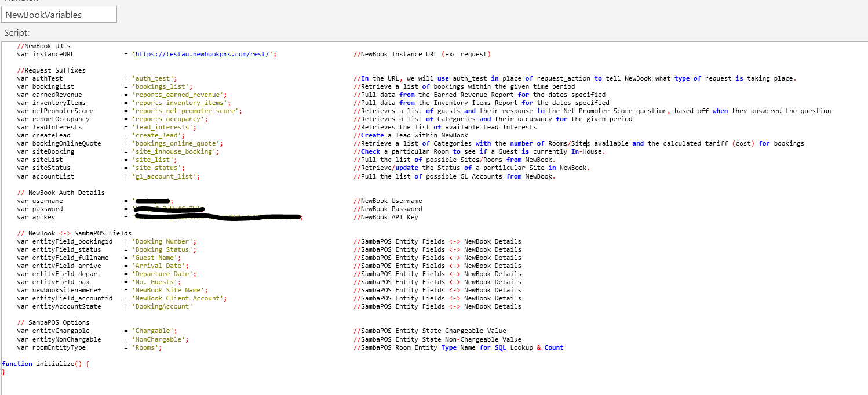Click the 'reports_inventory_items' string value
Screen dimensions: 868x395
(180, 103)
